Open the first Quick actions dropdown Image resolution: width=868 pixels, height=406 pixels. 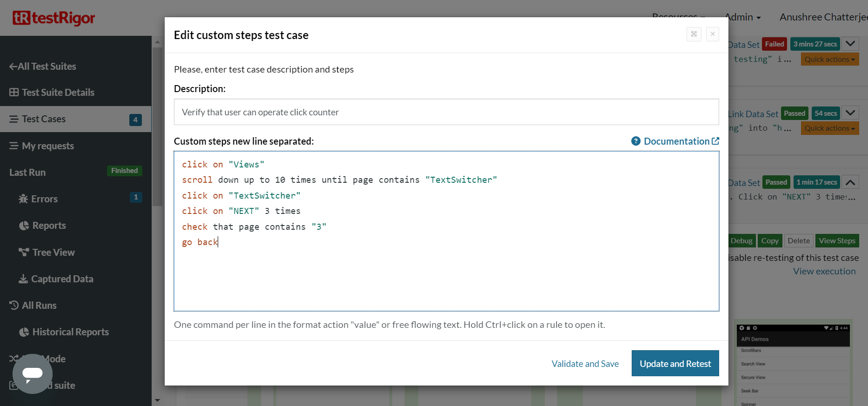coord(829,60)
